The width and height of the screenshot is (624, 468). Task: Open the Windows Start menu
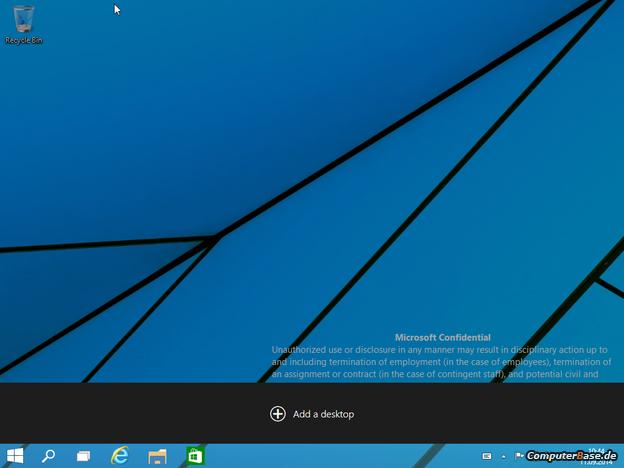tap(15, 456)
